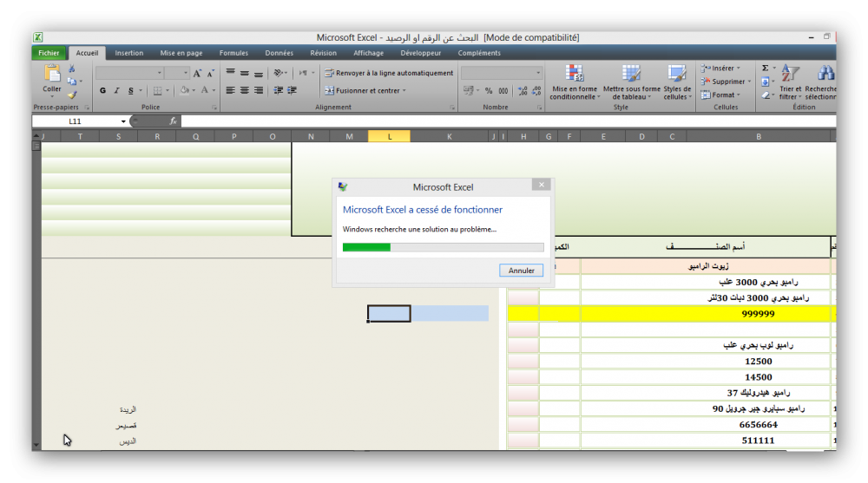Toggle underline S formatting

(x=131, y=90)
